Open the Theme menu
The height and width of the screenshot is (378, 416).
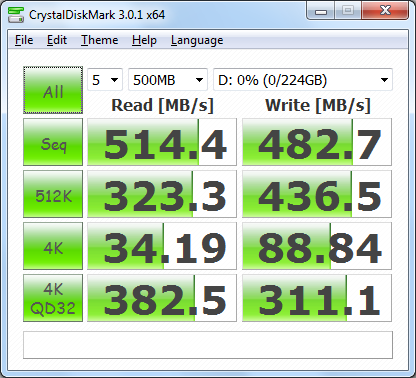pos(99,40)
